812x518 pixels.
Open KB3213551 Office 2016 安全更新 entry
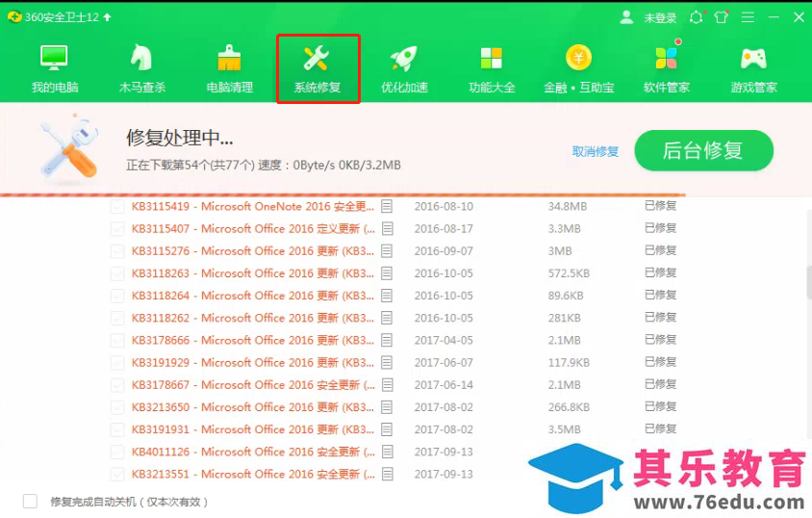(253, 474)
